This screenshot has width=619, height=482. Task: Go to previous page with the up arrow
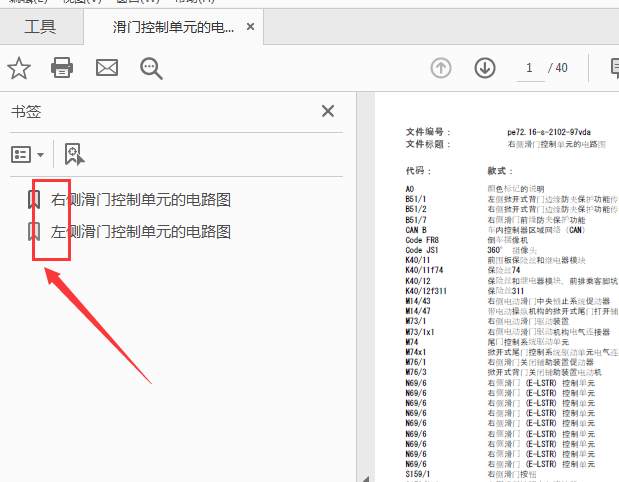coord(441,68)
